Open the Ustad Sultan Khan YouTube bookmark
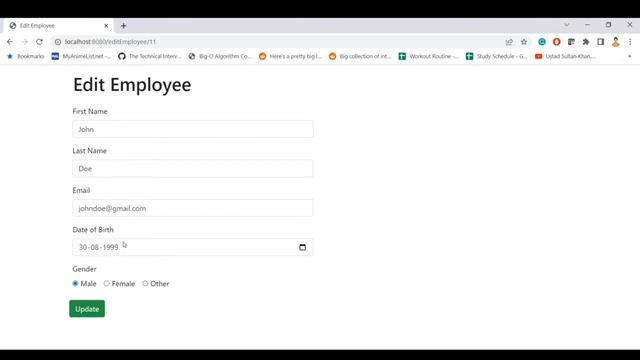The image size is (640, 360). [565, 56]
